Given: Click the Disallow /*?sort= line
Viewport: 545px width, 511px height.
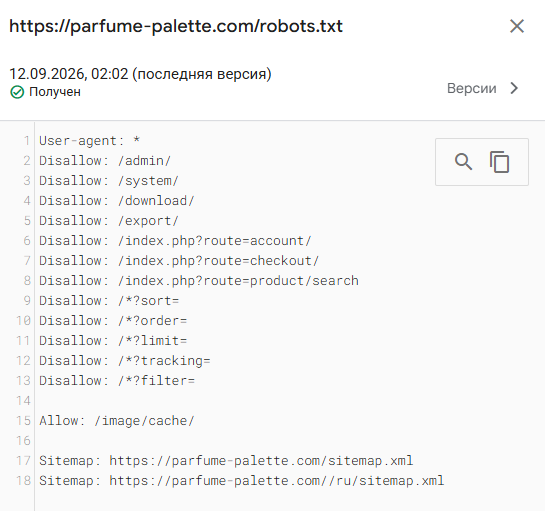Looking at the screenshot, I should pyautogui.click(x=109, y=301).
